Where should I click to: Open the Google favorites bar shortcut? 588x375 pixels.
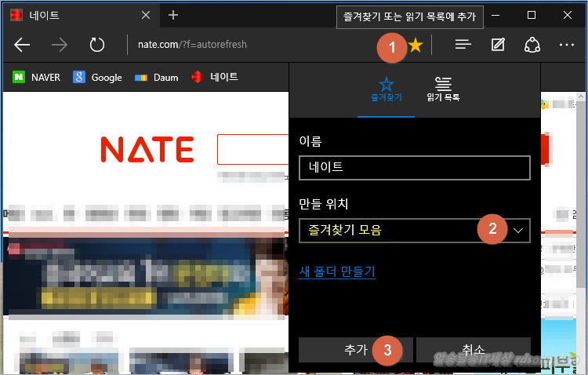point(97,77)
